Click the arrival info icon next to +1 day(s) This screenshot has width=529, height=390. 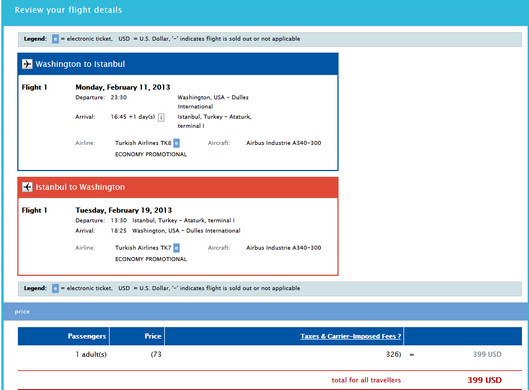pos(161,117)
